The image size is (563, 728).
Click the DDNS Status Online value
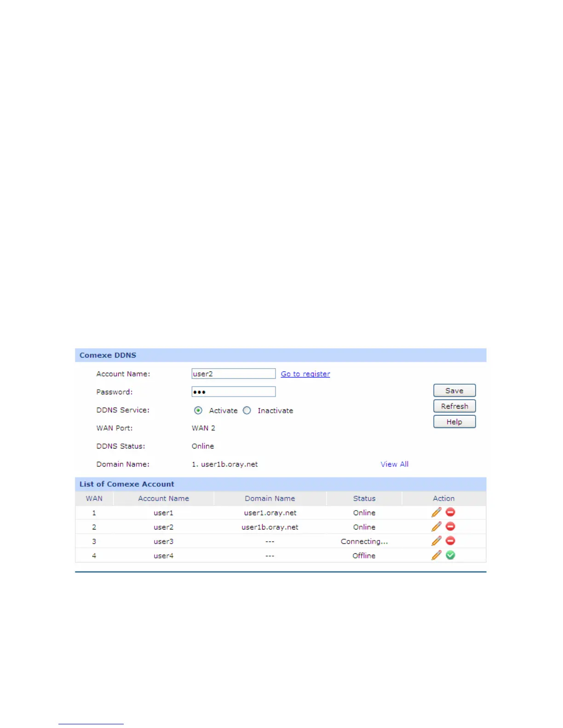[203, 446]
